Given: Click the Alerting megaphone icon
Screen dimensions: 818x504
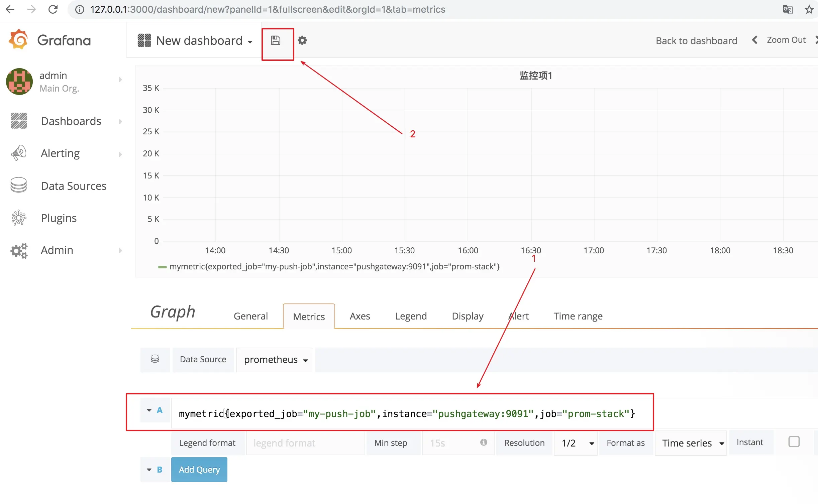Looking at the screenshot, I should click(19, 153).
